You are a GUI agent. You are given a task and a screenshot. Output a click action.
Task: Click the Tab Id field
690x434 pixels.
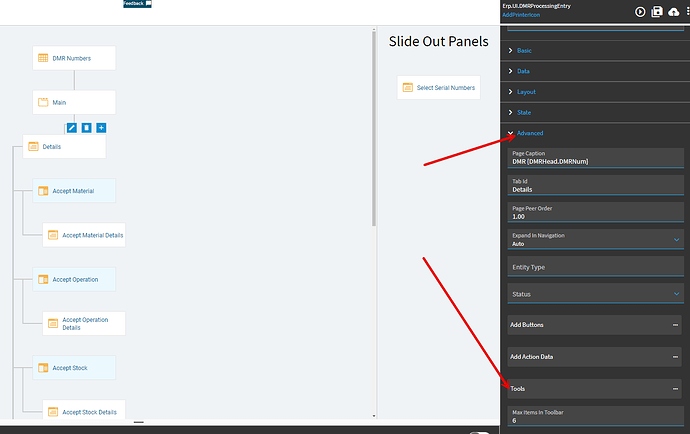tap(595, 185)
